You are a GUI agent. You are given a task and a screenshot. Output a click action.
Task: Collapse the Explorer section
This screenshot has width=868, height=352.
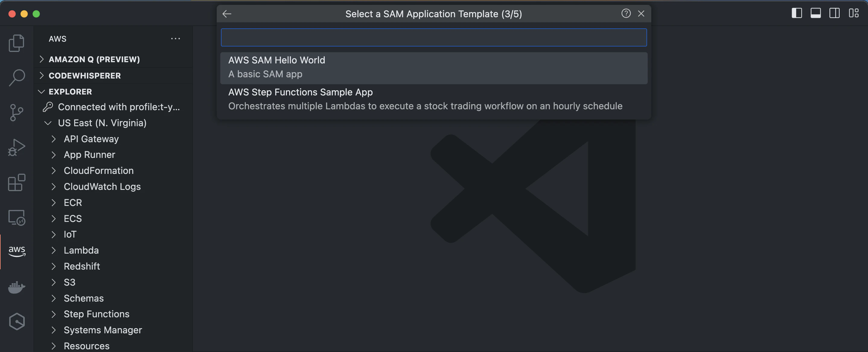pos(41,92)
